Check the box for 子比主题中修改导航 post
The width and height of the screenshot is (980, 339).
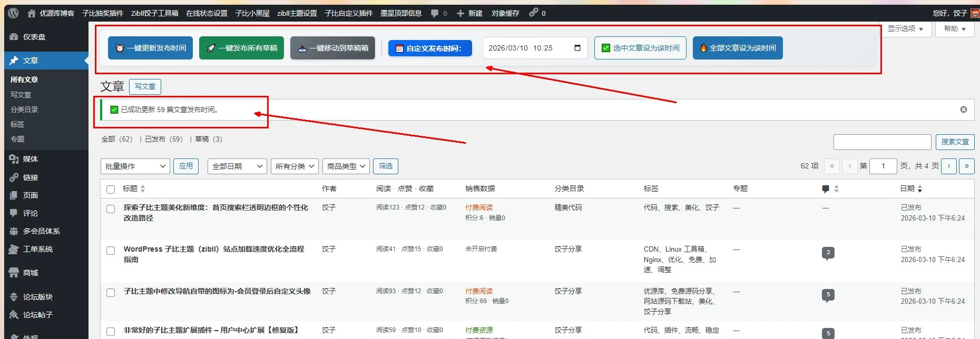[111, 293]
